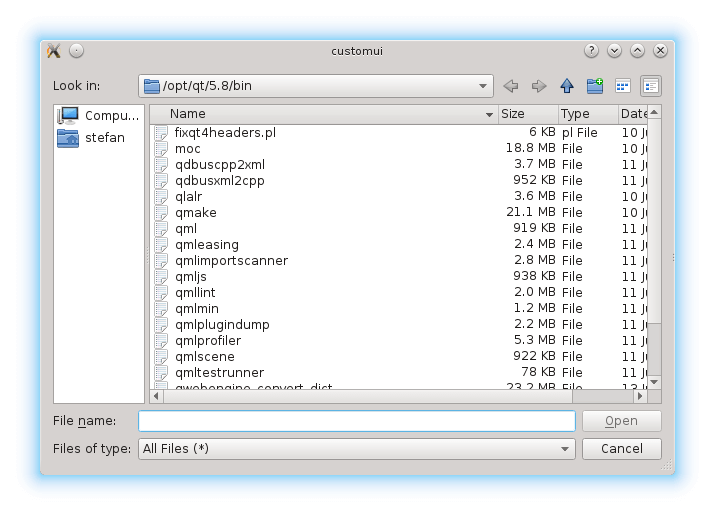This screenshot has height=515, width=715.
Task: Switch to List View icon
Action: point(622,86)
